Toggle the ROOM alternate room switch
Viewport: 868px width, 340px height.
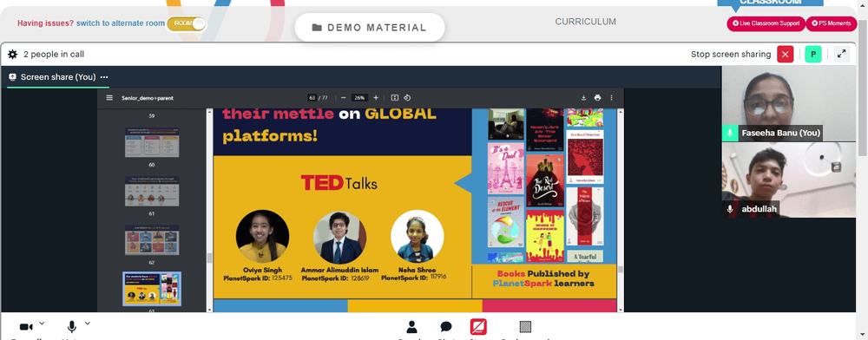186,23
